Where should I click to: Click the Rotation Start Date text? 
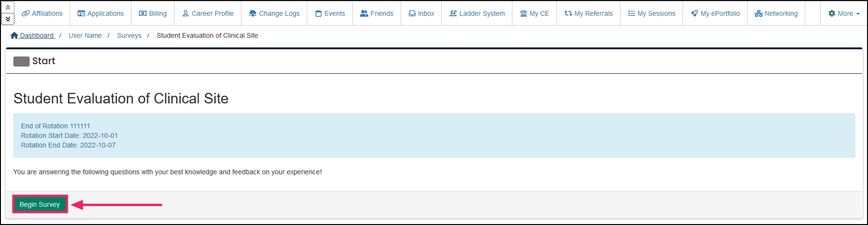(69, 135)
